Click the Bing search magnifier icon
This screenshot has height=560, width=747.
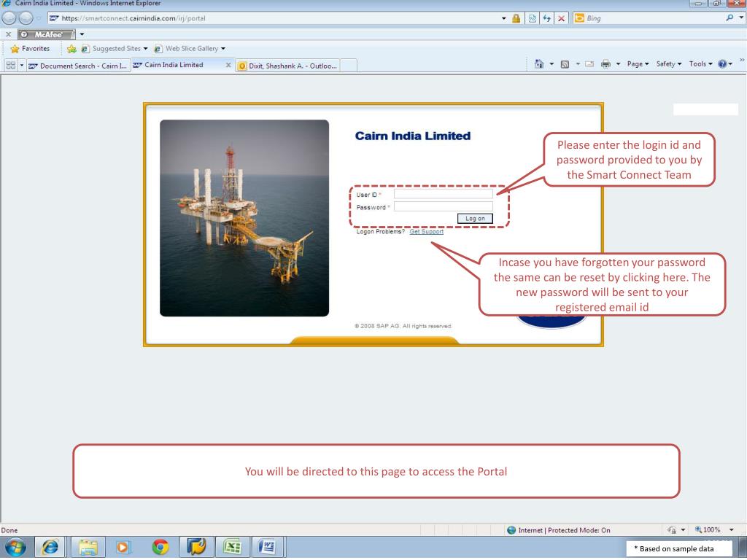[729, 18]
